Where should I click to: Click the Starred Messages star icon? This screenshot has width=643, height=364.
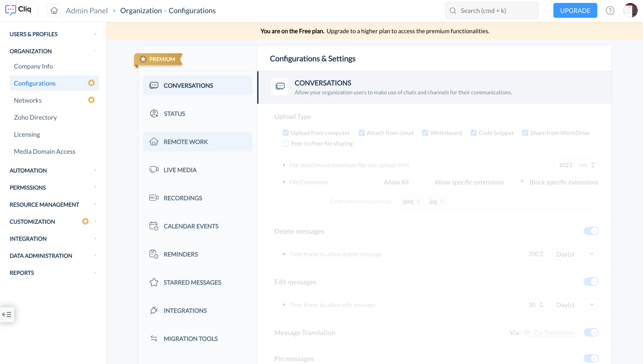[x=154, y=282]
